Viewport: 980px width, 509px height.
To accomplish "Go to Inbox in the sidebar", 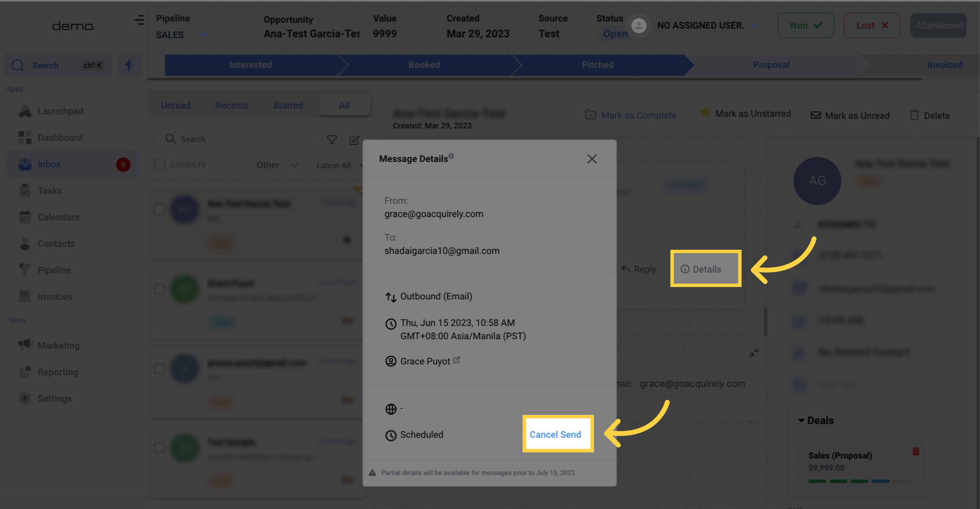I will coord(73,164).
